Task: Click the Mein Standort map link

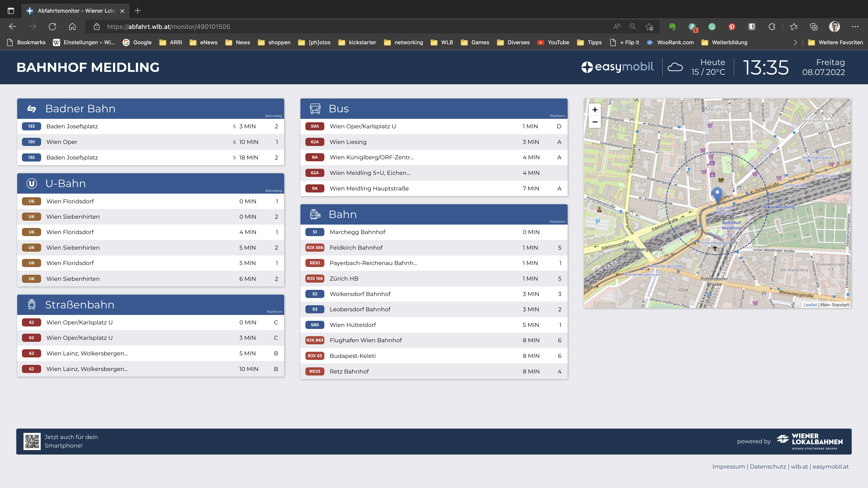Action: (x=834, y=305)
